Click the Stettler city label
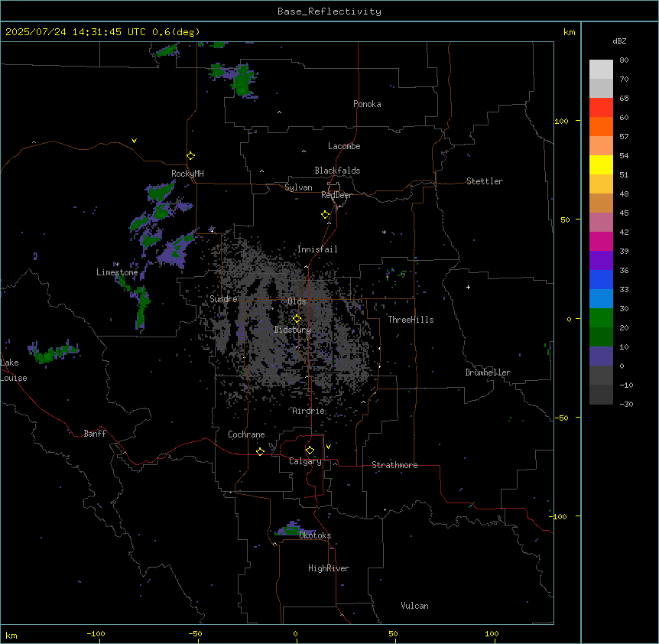Viewport: 659px width, 644px height. coord(484,181)
